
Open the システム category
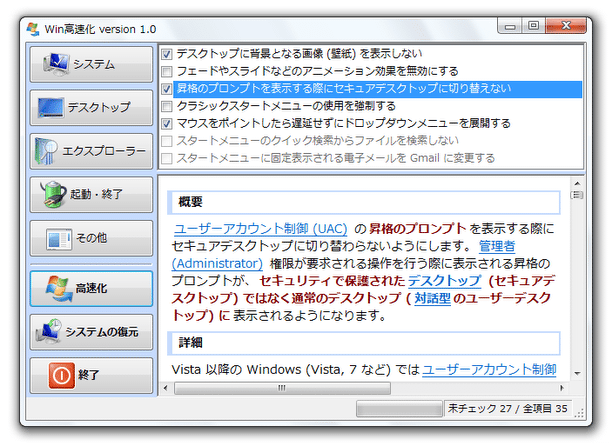(91, 64)
